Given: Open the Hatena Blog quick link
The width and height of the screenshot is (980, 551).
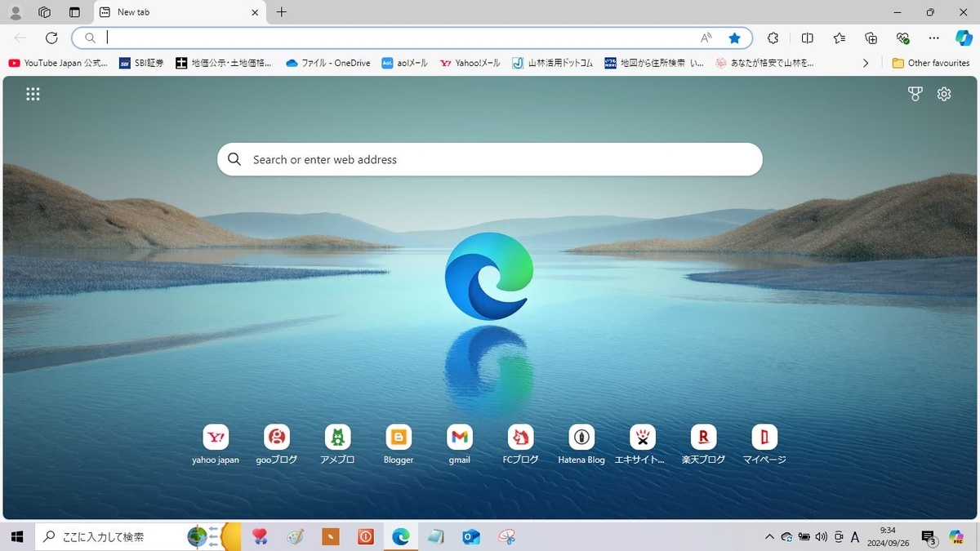Looking at the screenshot, I should pyautogui.click(x=581, y=445).
